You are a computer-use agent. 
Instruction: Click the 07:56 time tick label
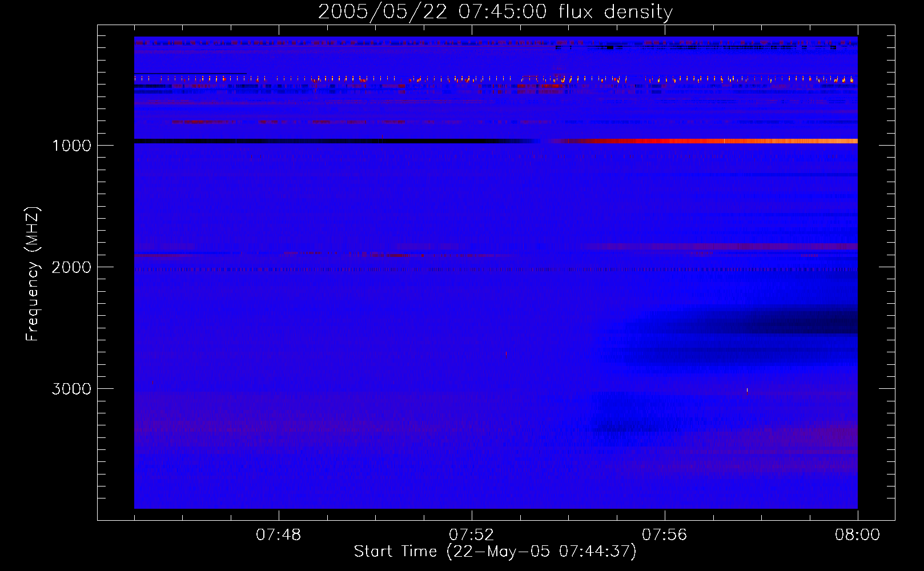tap(664, 535)
